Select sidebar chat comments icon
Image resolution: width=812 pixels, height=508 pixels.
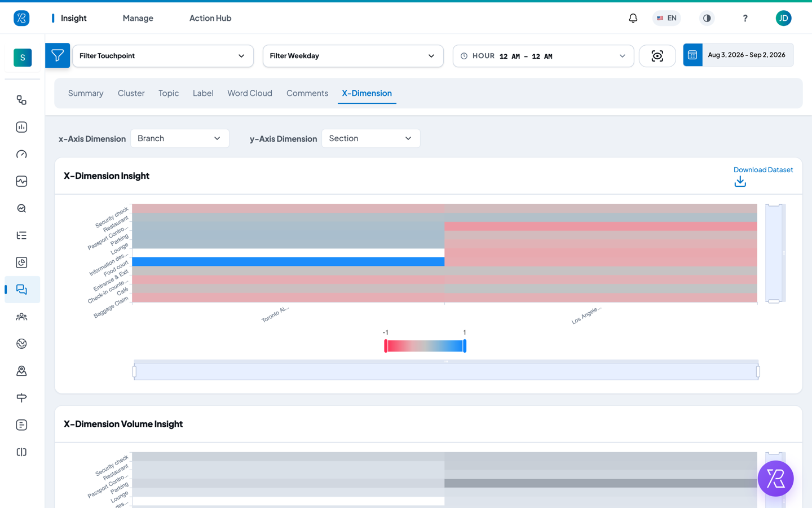pyautogui.click(x=21, y=290)
